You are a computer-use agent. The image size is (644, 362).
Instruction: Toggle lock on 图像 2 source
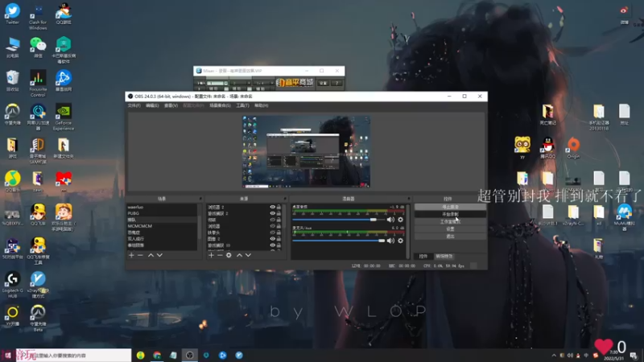coord(279,239)
